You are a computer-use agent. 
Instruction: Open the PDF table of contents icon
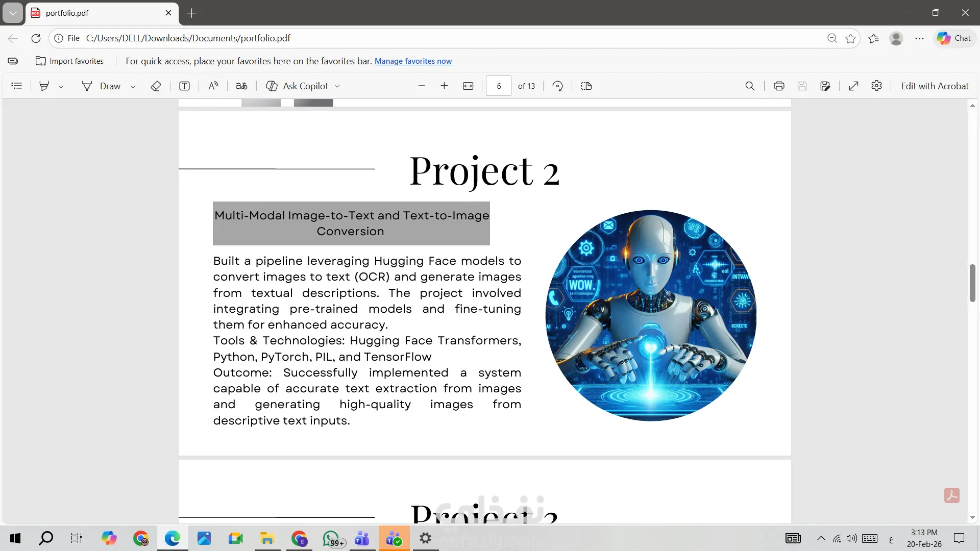(x=17, y=86)
